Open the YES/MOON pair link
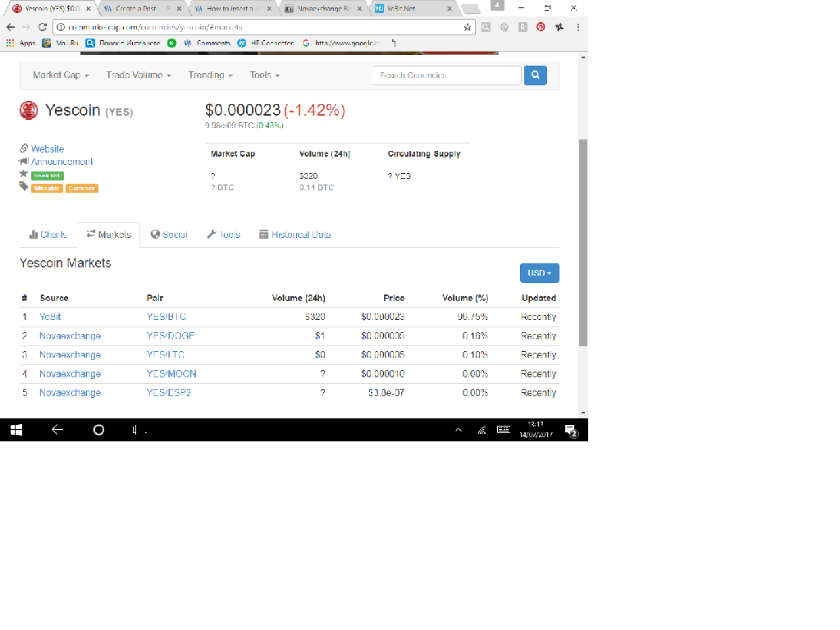This screenshot has height=630, width=840. click(171, 374)
